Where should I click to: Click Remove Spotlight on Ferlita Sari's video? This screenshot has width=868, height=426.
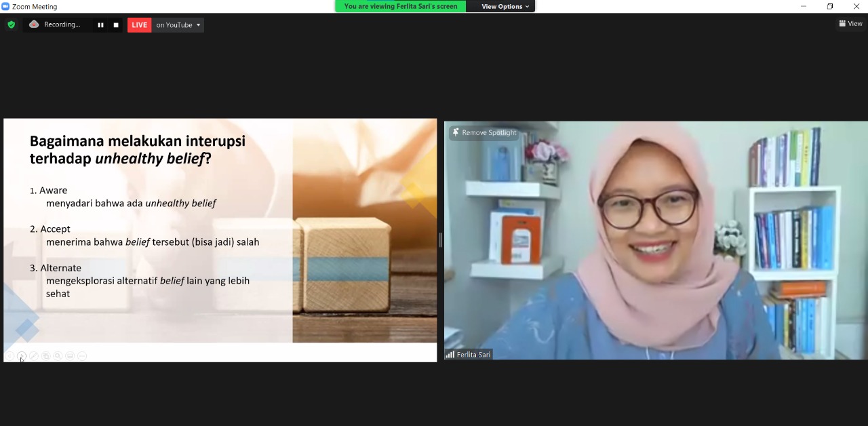point(489,132)
